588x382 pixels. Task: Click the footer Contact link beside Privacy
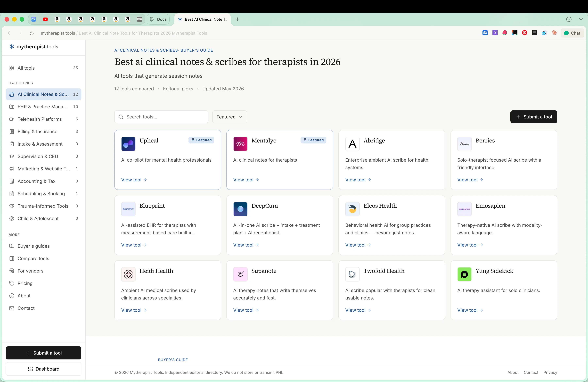pyautogui.click(x=531, y=372)
